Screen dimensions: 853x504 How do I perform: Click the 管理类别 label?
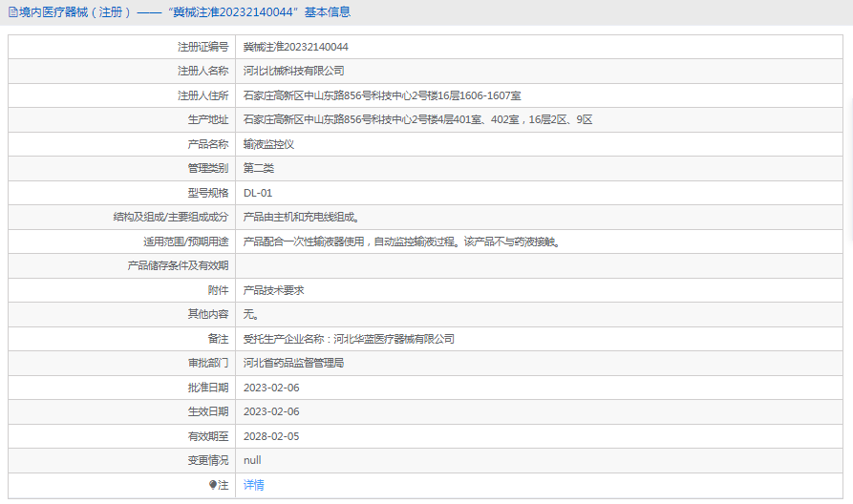coord(208,168)
